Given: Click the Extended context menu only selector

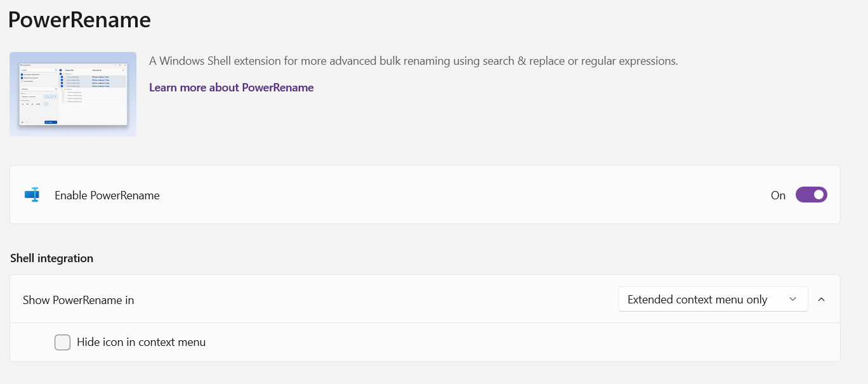Looking at the screenshot, I should (712, 299).
